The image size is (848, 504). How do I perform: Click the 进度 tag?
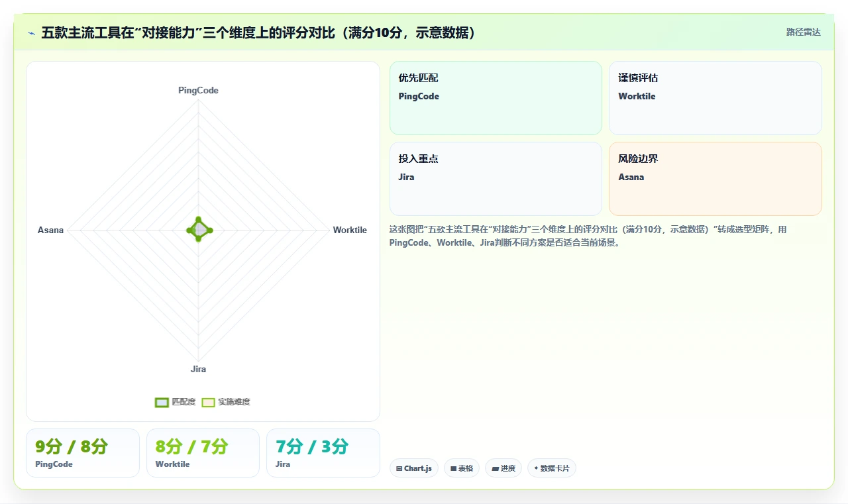[x=503, y=468]
